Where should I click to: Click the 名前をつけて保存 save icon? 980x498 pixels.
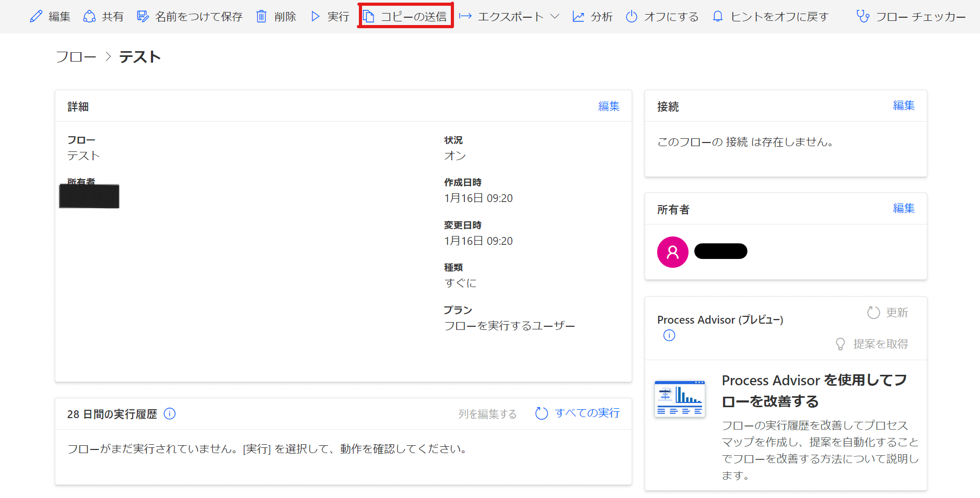coord(143,17)
